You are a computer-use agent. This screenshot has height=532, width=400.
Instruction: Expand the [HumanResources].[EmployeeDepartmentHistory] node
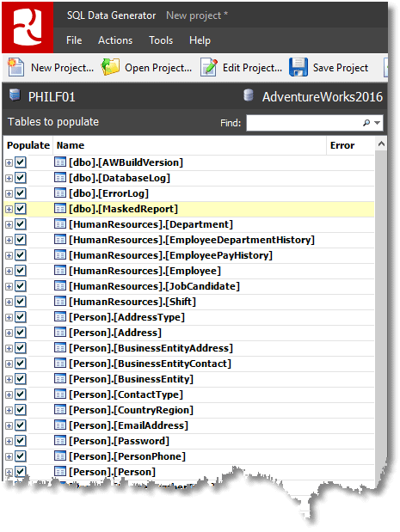point(9,240)
